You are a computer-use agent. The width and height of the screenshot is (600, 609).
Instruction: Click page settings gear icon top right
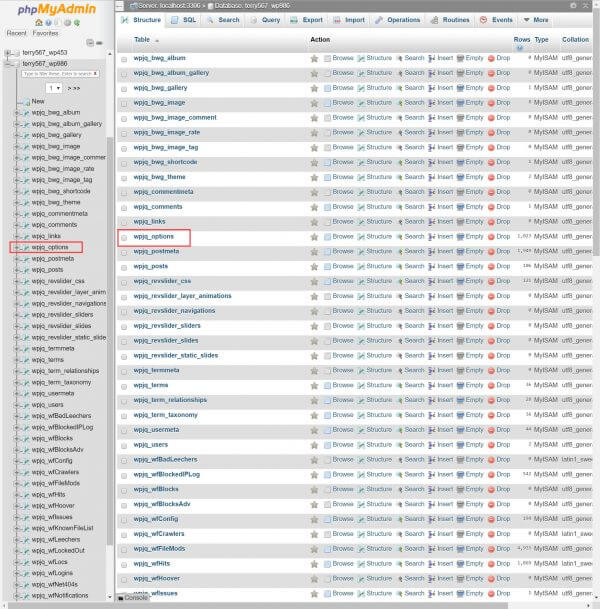click(x=573, y=5)
